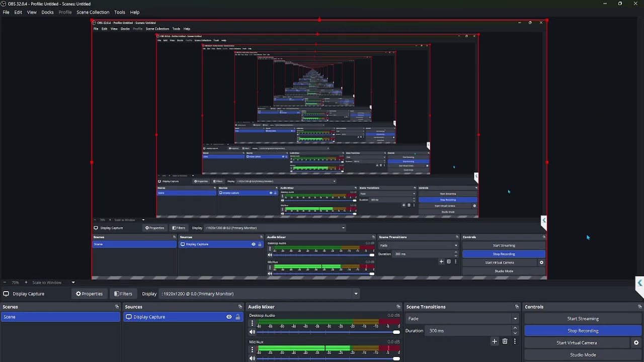Toggle Studio Mode in Controls

(x=583, y=355)
